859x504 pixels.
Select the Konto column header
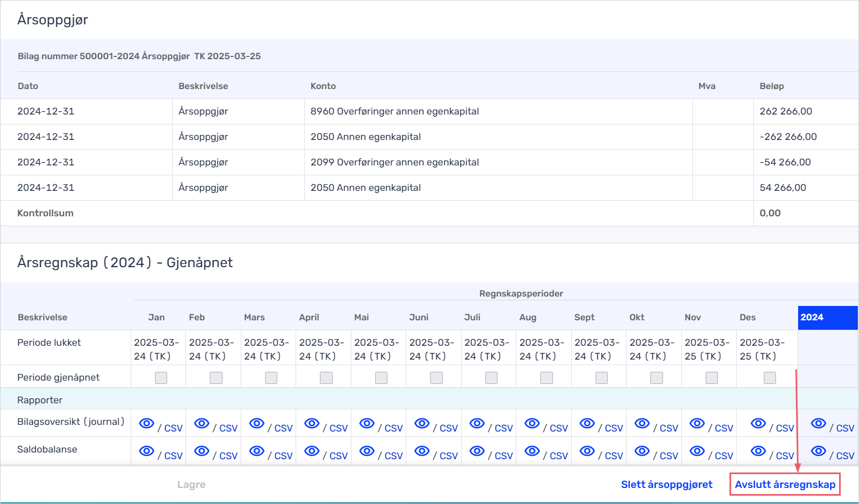click(323, 86)
